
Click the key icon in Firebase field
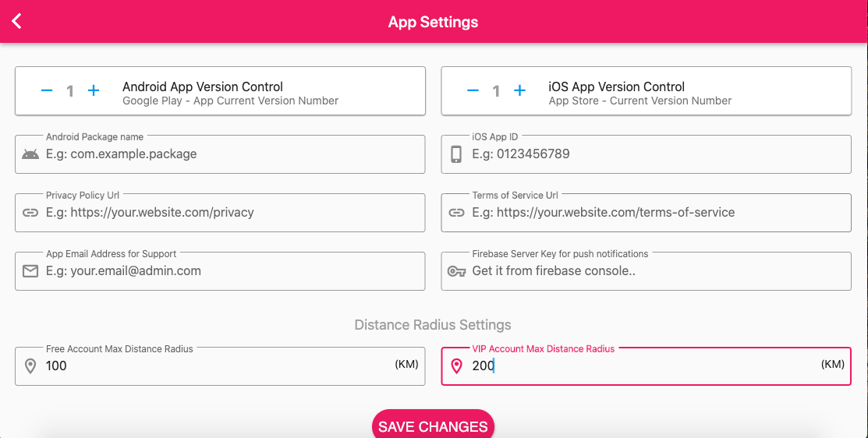pos(456,271)
